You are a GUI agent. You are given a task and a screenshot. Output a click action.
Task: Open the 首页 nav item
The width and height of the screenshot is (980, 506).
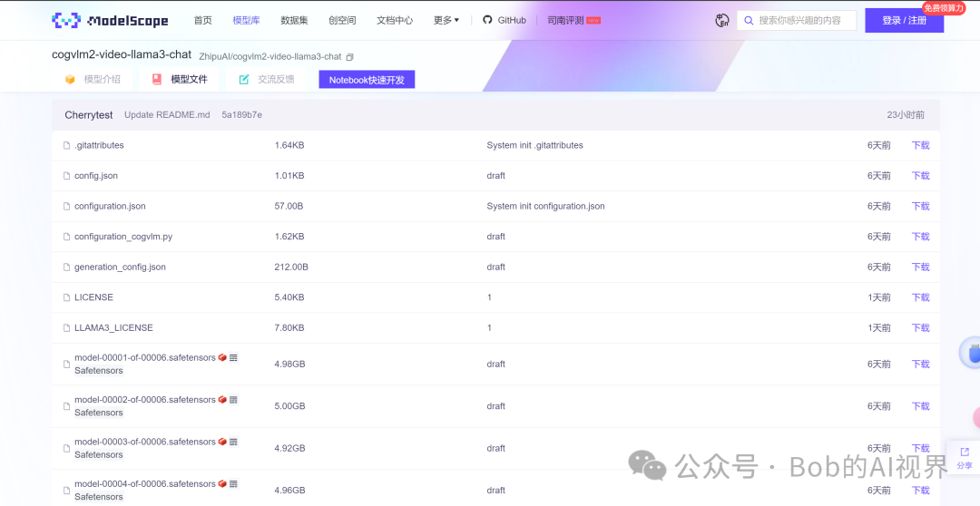202,20
